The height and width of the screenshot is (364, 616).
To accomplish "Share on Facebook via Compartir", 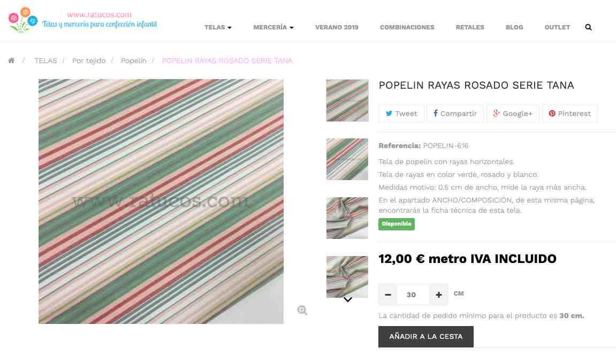I will [455, 113].
